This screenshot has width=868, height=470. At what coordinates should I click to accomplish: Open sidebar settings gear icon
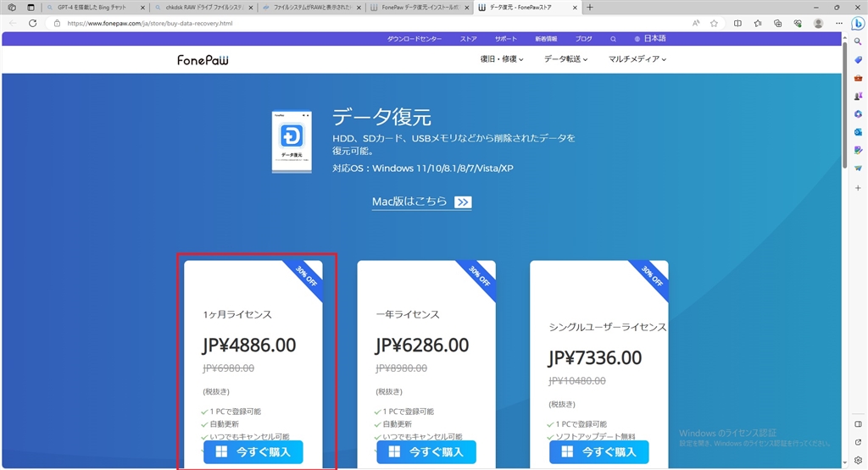[x=858, y=460]
